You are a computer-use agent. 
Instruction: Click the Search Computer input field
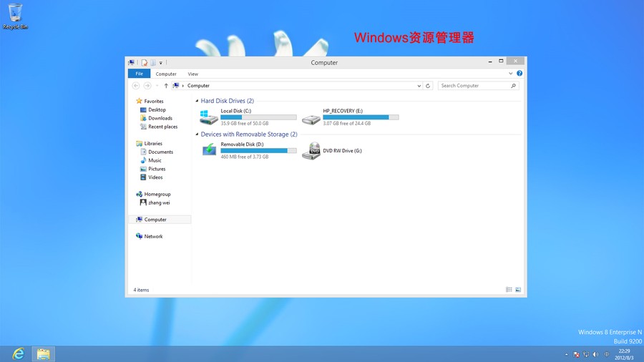click(474, 86)
